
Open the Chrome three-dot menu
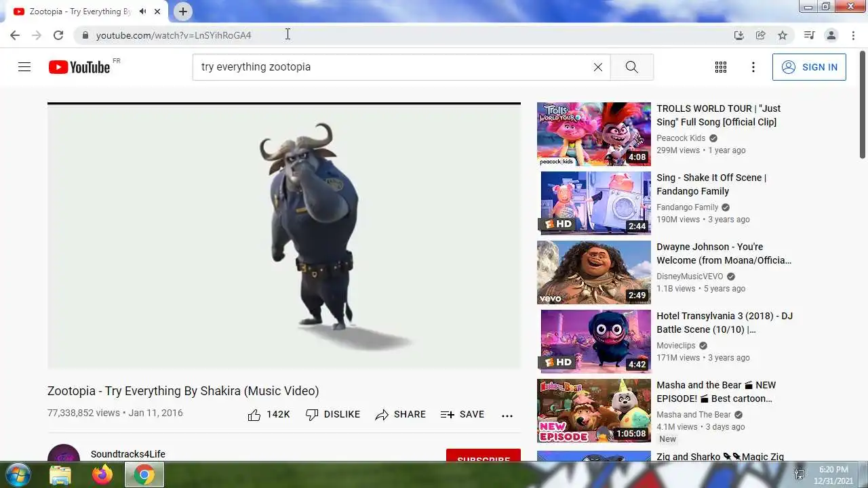click(852, 35)
